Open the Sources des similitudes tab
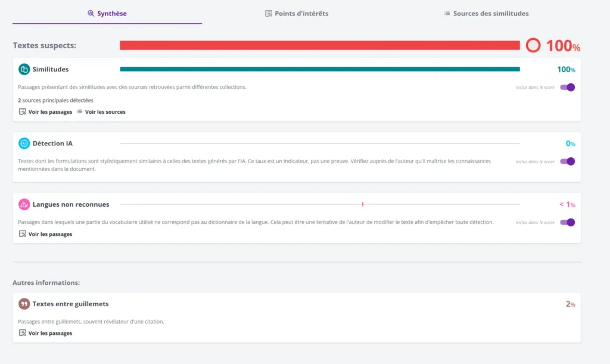This screenshot has width=610, height=364. coord(490,13)
